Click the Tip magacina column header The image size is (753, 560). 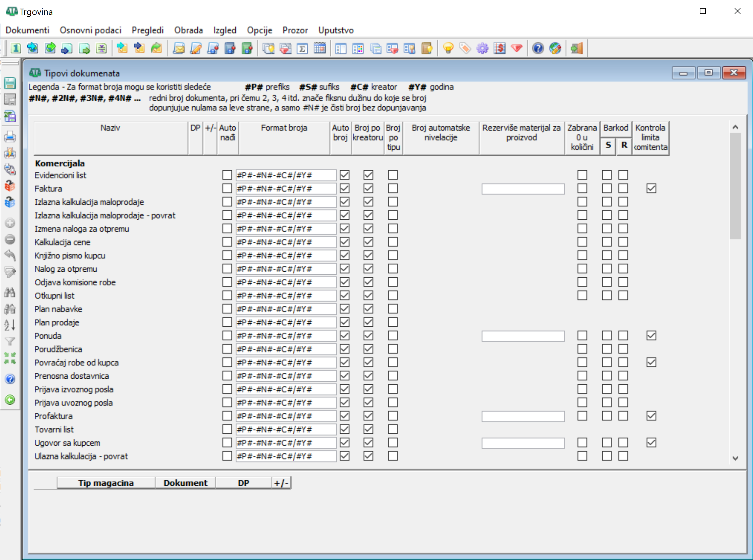point(106,483)
